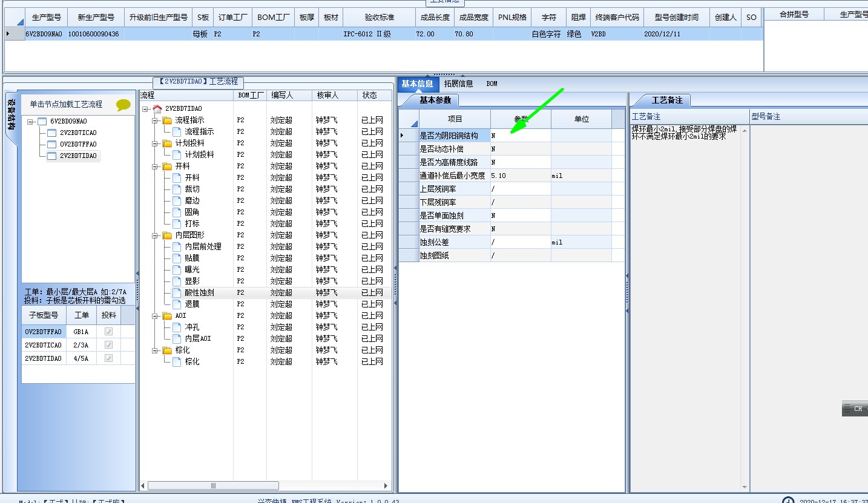The height and width of the screenshot is (503, 868).
Task: Click the document icon beside 显影
Action: (x=177, y=281)
